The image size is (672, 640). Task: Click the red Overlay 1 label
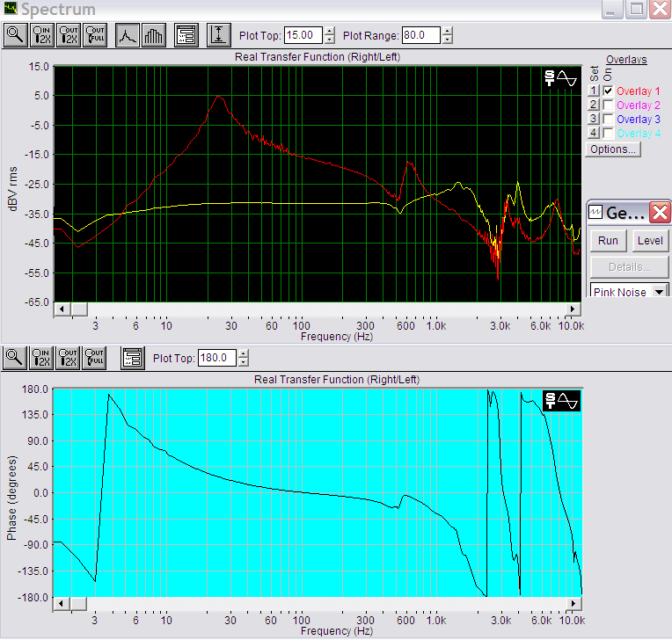[x=639, y=91]
